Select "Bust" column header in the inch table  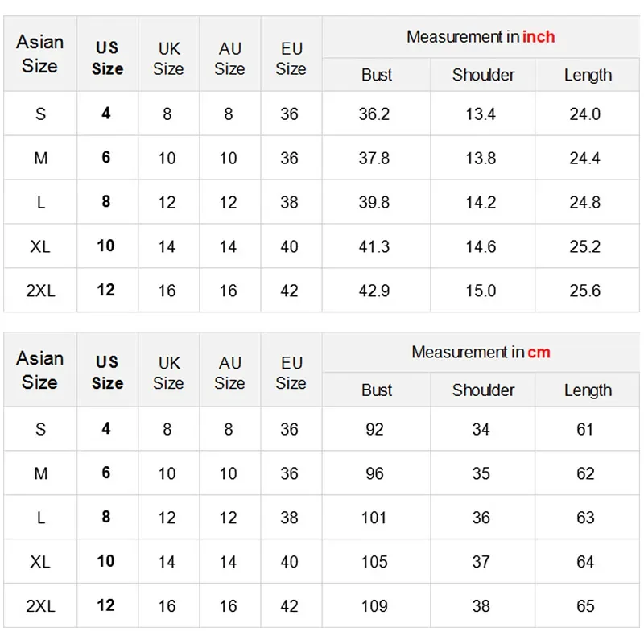tap(377, 76)
